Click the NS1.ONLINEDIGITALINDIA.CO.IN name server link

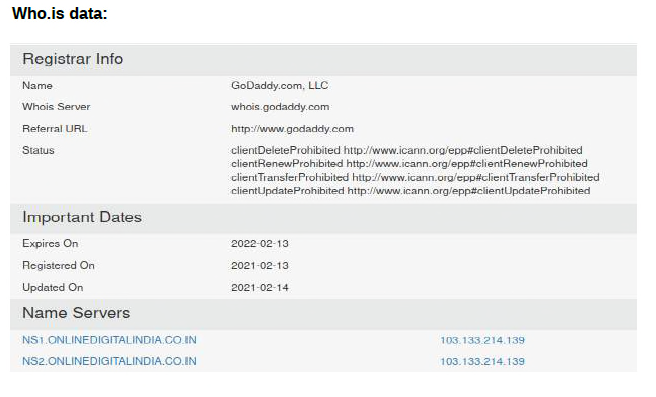click(x=109, y=340)
